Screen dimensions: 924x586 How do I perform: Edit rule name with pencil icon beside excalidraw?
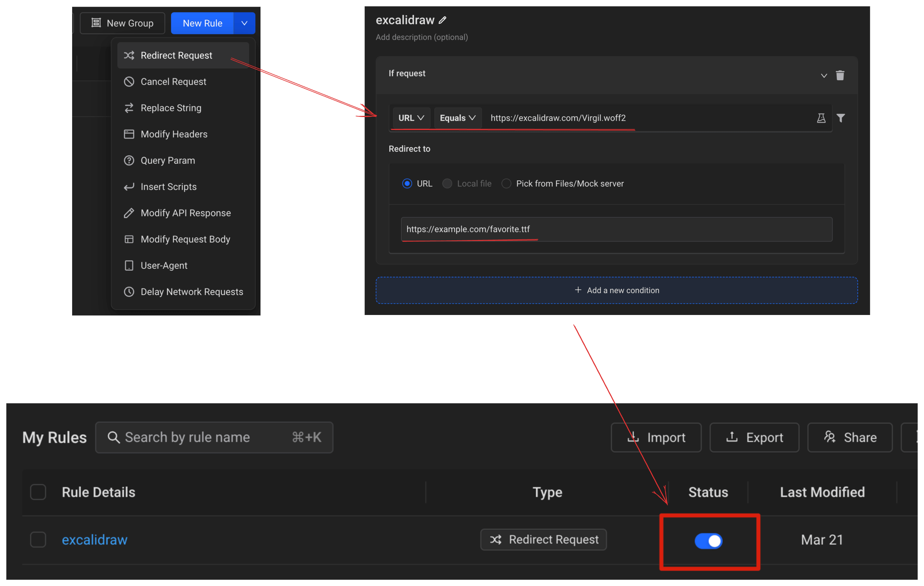pyautogui.click(x=442, y=20)
